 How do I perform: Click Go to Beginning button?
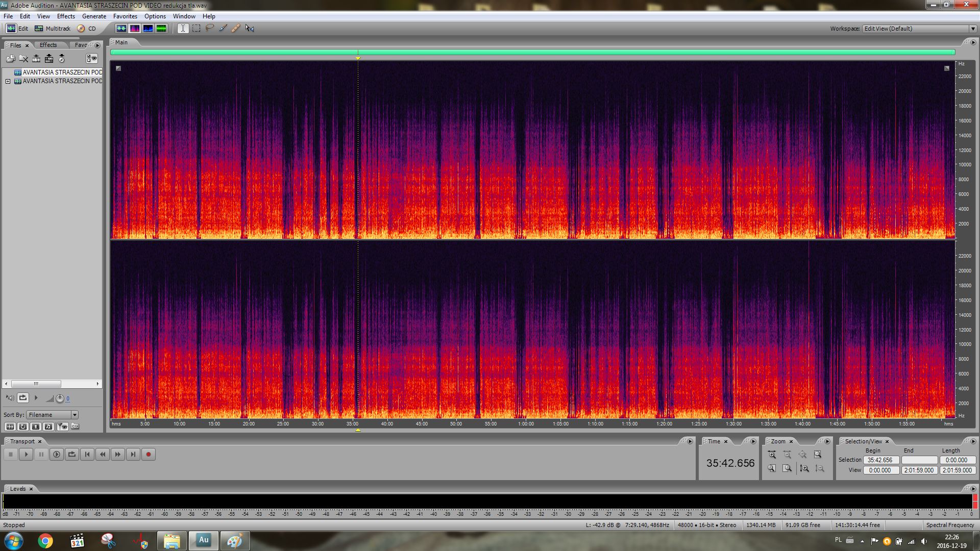tap(87, 455)
